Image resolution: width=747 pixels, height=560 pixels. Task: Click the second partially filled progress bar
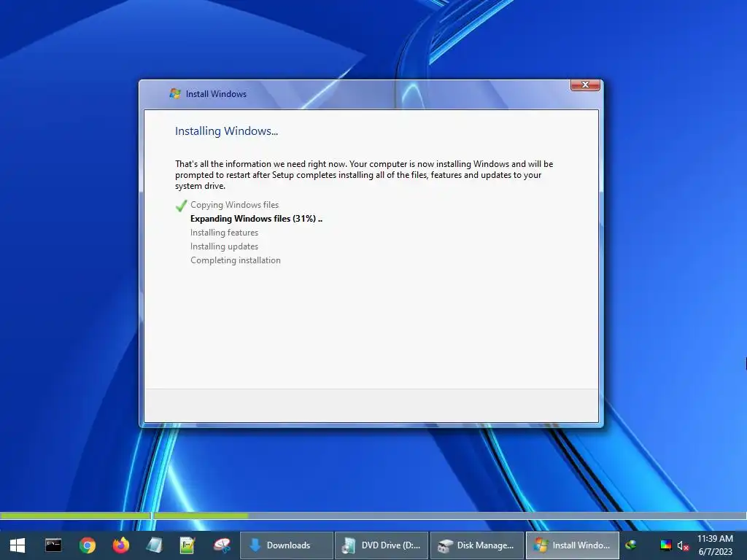pyautogui.click(x=449, y=516)
